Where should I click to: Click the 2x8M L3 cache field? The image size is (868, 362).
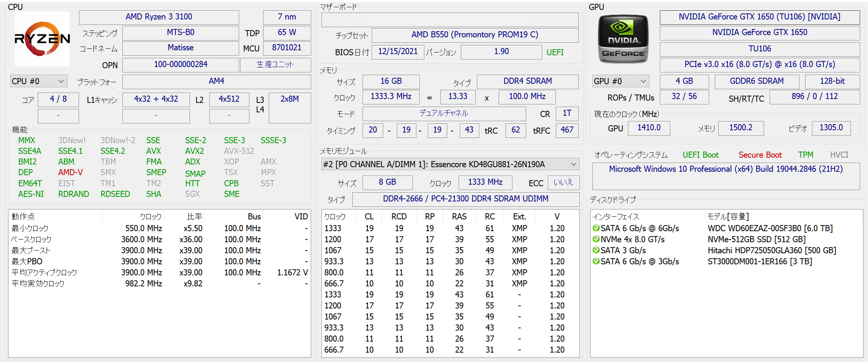click(290, 108)
